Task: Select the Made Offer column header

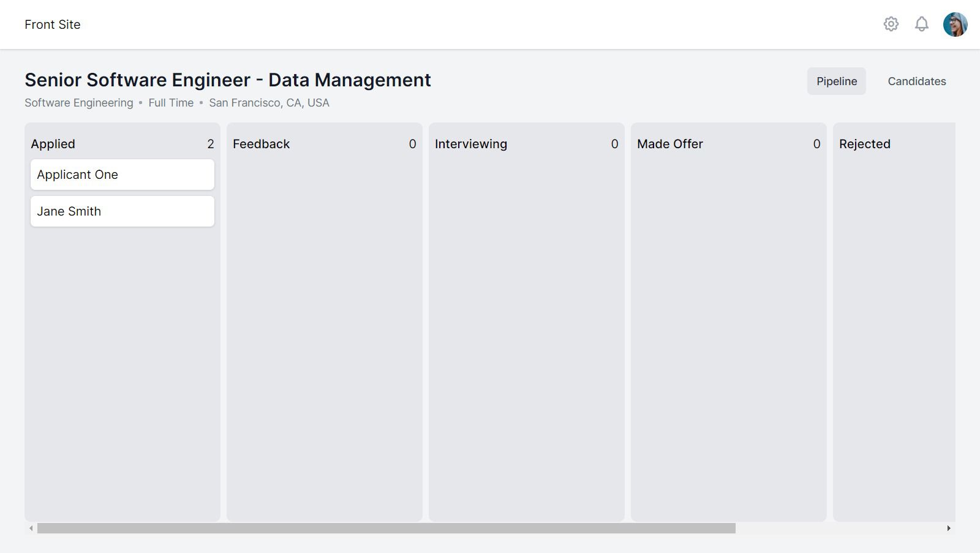Action: pos(670,144)
